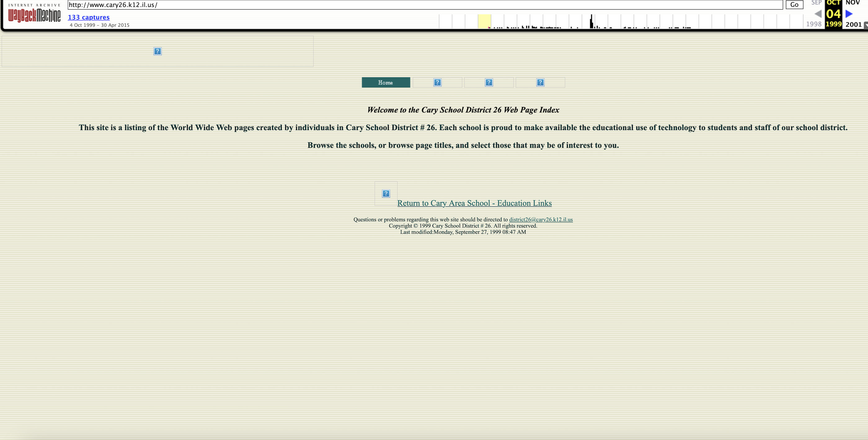Click broken image beside Return to Cary link
This screenshot has width=868, height=440.
pos(386,194)
